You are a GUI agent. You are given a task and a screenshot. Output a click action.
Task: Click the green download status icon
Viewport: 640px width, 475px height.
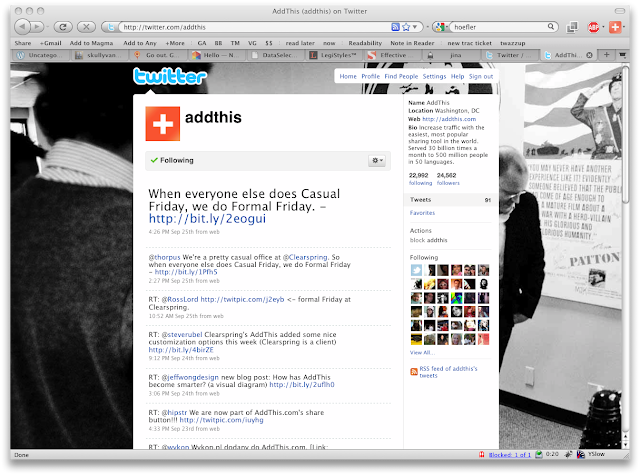coord(539,454)
